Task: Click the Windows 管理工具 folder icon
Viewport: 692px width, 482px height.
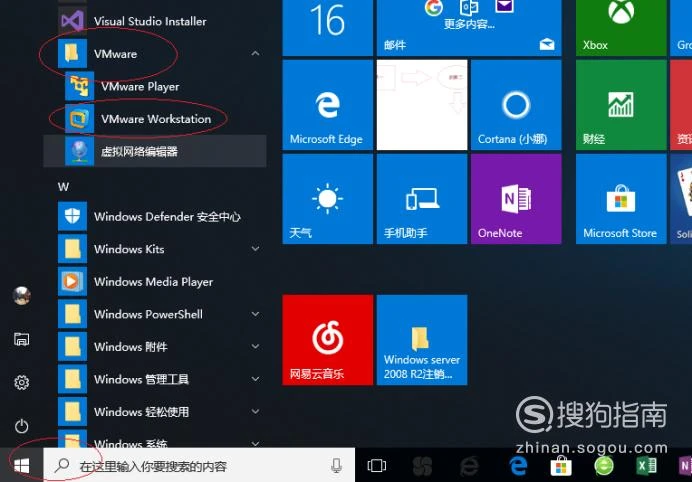Action: click(72, 379)
